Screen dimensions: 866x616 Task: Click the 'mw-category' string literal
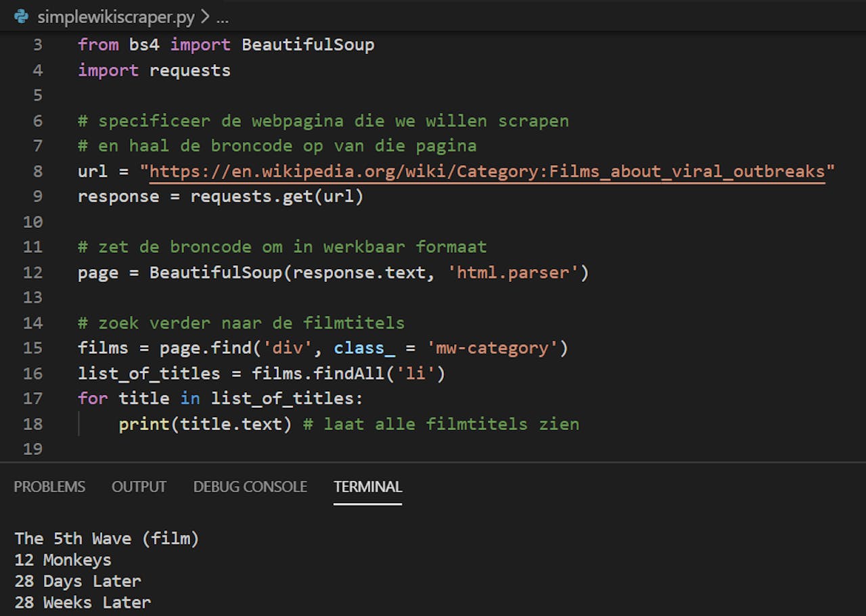coord(492,348)
